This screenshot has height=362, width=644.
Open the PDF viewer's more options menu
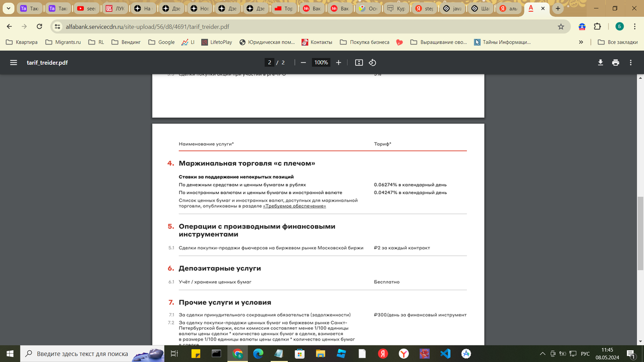[x=631, y=62]
